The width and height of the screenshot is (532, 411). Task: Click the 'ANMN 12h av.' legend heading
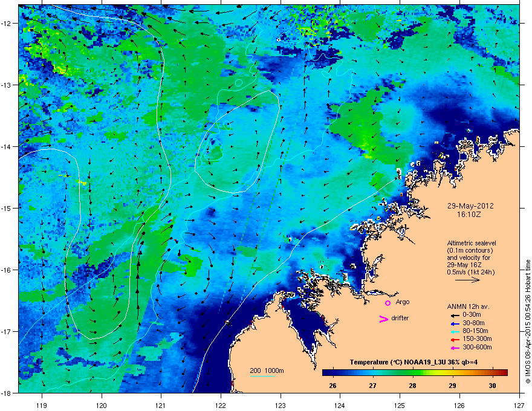(x=468, y=306)
